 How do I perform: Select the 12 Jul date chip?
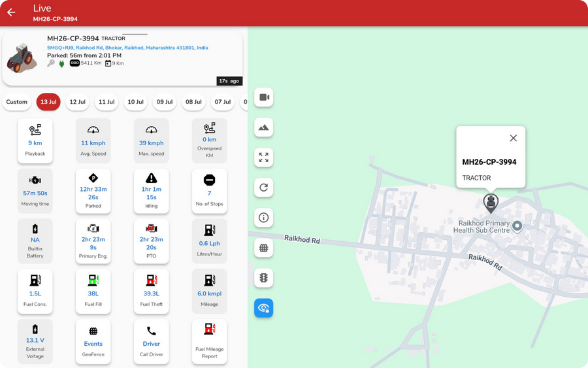coord(77,102)
